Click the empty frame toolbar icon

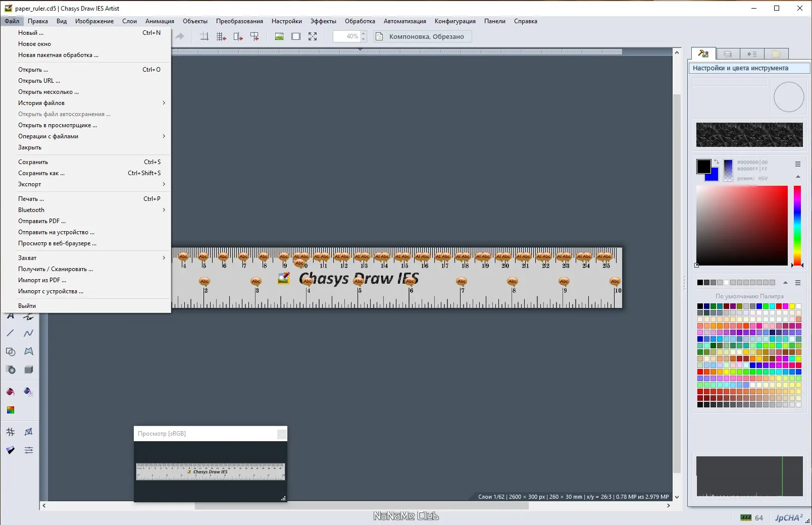pyautogui.click(x=296, y=36)
